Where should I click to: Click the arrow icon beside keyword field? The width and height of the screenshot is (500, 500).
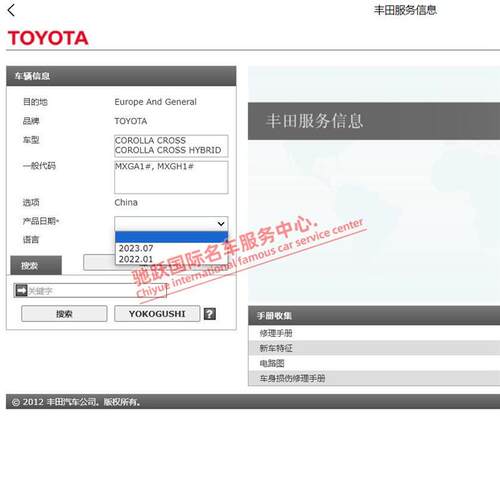(21, 291)
